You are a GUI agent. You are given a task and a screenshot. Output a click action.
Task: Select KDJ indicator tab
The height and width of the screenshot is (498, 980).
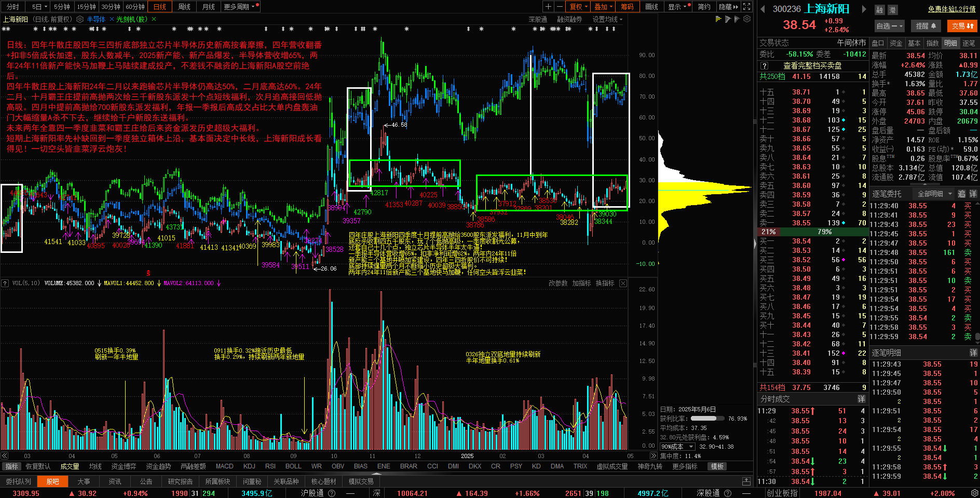click(249, 466)
